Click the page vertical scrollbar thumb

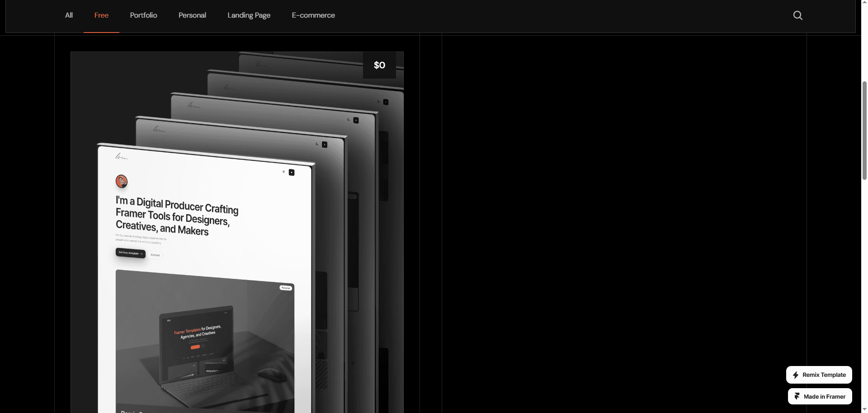(864, 130)
